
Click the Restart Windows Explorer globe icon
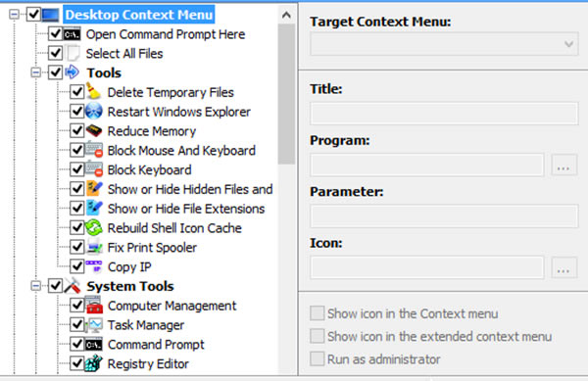pyautogui.click(x=93, y=112)
